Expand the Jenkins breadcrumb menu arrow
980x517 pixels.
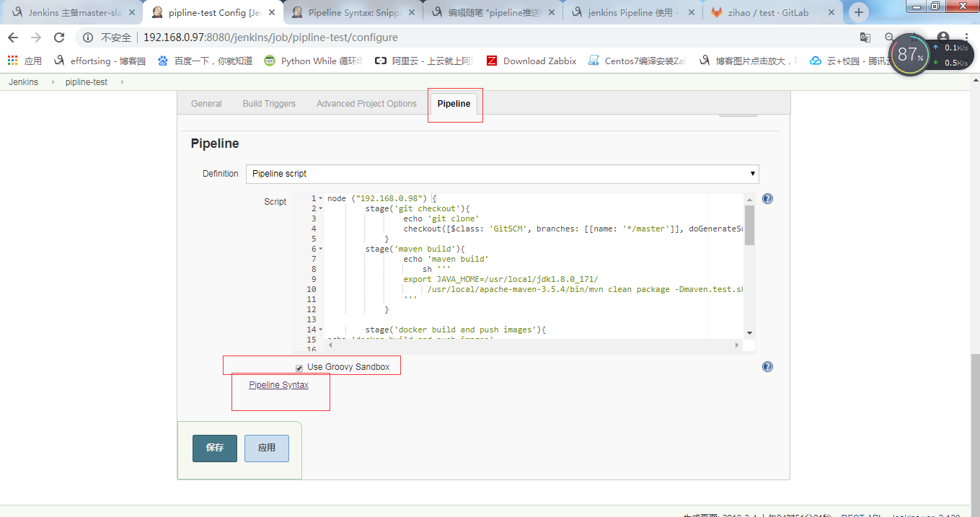[x=53, y=82]
